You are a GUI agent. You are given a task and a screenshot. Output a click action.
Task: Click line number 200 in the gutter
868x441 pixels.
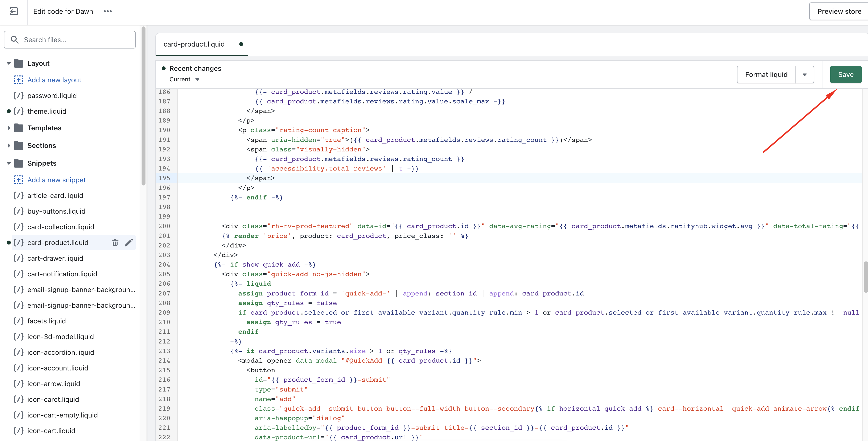[x=164, y=226]
